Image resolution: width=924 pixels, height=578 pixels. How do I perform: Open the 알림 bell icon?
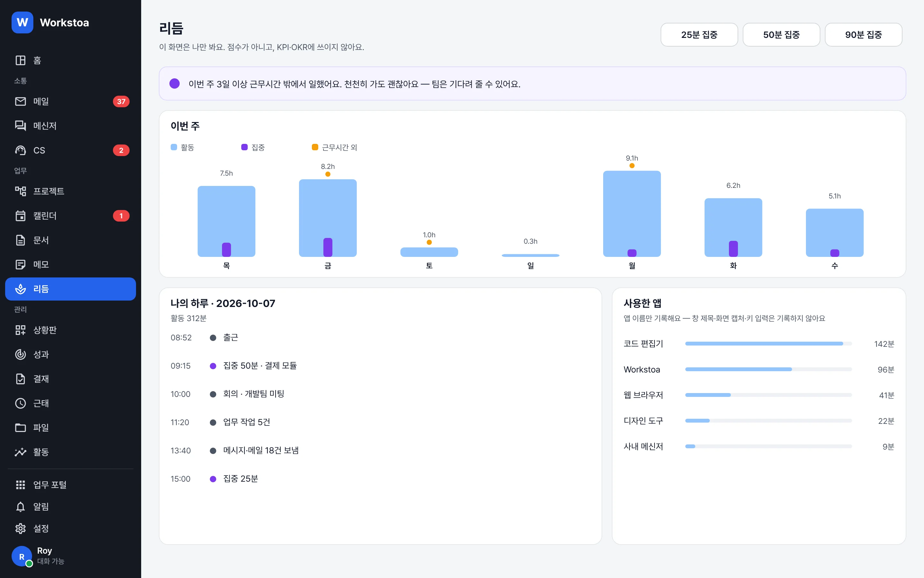[x=20, y=506]
